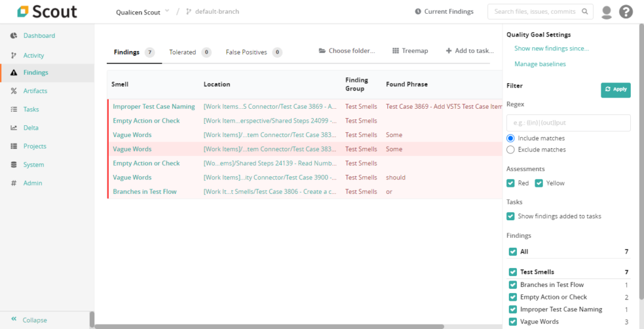Screen dimensions: 644x329
Task: Select the Exclude matches radio button
Action: [x=511, y=150]
